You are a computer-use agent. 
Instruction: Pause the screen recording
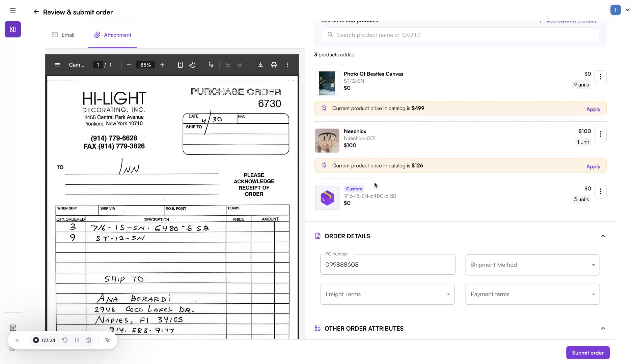(77, 340)
